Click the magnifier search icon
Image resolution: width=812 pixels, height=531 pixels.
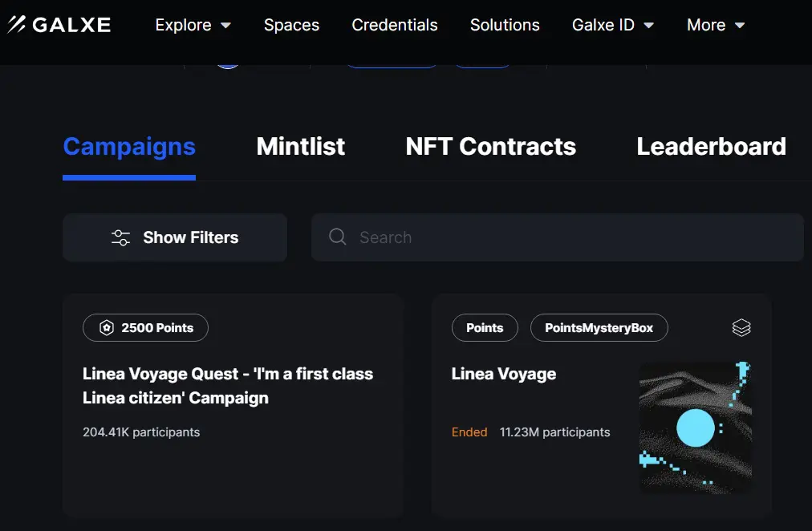[x=338, y=237]
